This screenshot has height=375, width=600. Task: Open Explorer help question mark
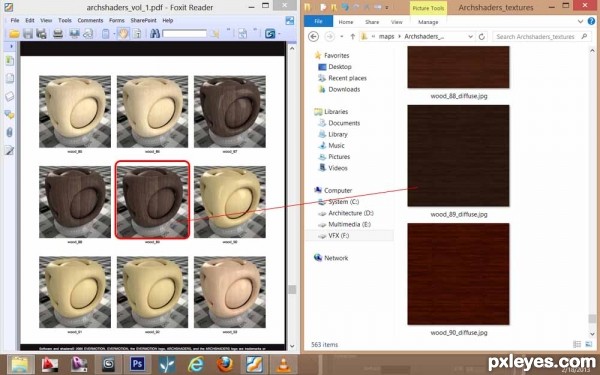tap(592, 22)
